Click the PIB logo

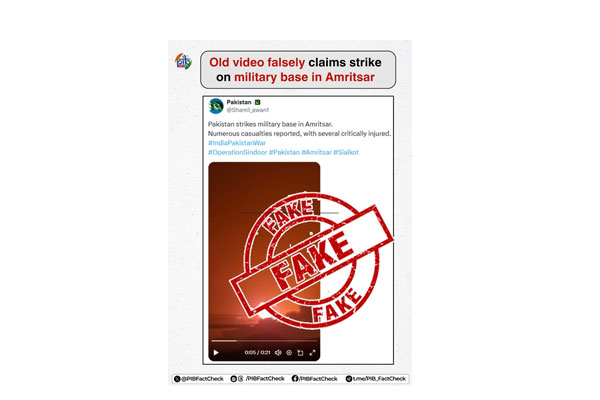pyautogui.click(x=183, y=61)
